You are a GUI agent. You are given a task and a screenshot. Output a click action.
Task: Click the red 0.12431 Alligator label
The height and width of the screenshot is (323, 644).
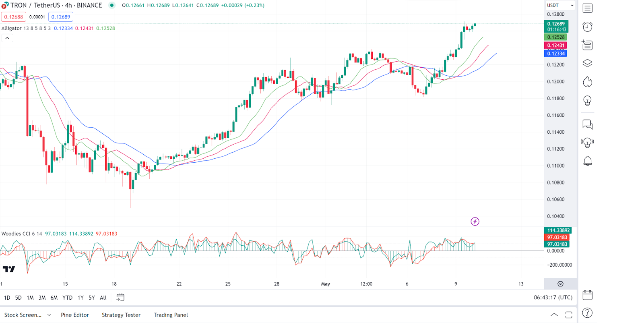click(556, 46)
